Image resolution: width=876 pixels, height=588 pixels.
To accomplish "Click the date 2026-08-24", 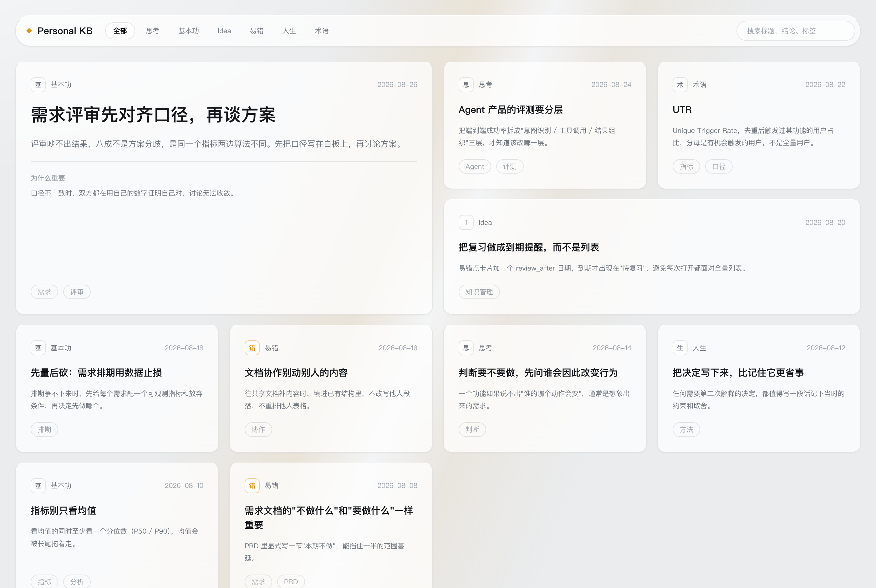I will pos(611,85).
